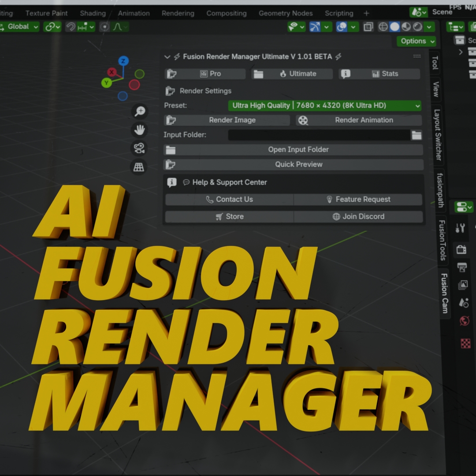Switch to the Geometry Nodes workspace
The height and width of the screenshot is (476, 476).
(x=286, y=13)
